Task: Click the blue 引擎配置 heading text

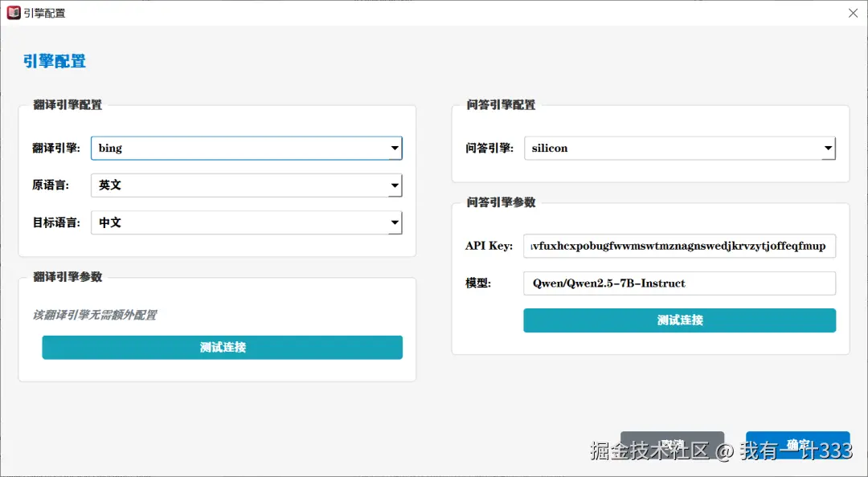Action: tap(55, 61)
